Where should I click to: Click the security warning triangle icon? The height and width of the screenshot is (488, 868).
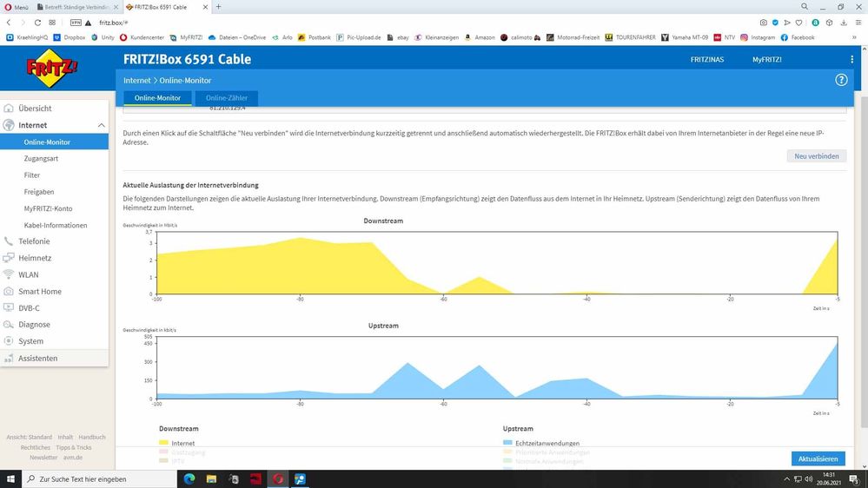pyautogui.click(x=88, y=23)
